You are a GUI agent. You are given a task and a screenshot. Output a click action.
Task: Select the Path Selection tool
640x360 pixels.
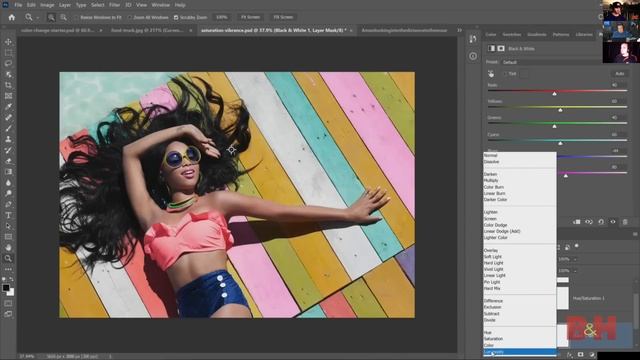click(x=8, y=226)
